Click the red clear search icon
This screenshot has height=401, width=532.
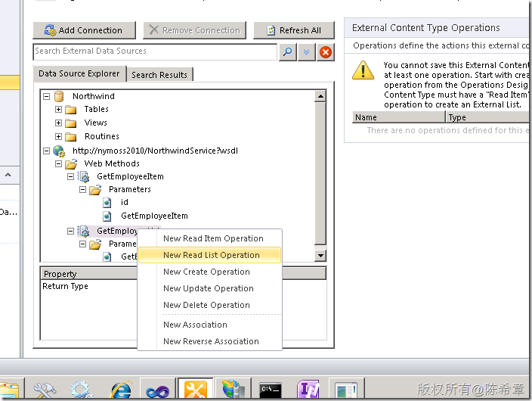pyautogui.click(x=326, y=52)
